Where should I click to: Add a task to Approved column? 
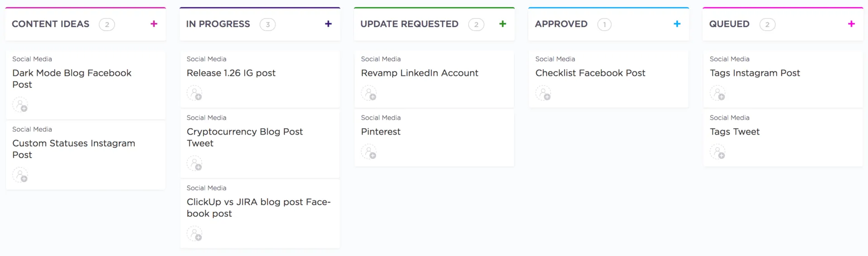(x=677, y=24)
